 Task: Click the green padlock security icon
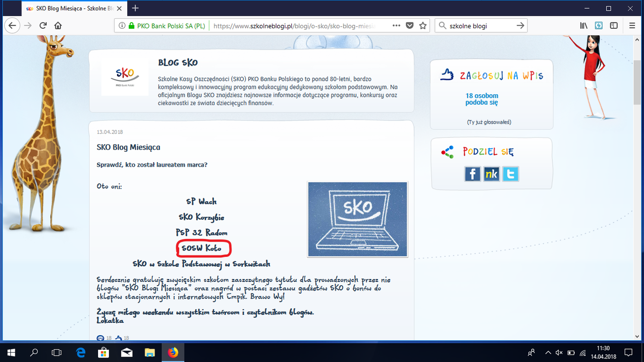(131, 26)
